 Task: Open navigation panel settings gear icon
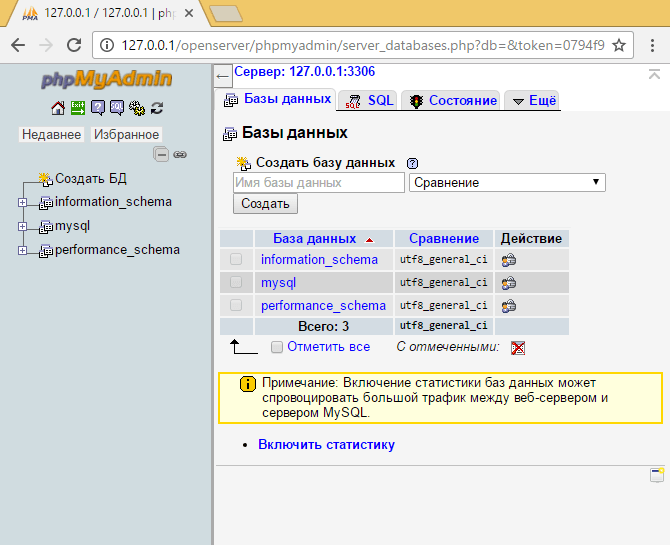137,108
